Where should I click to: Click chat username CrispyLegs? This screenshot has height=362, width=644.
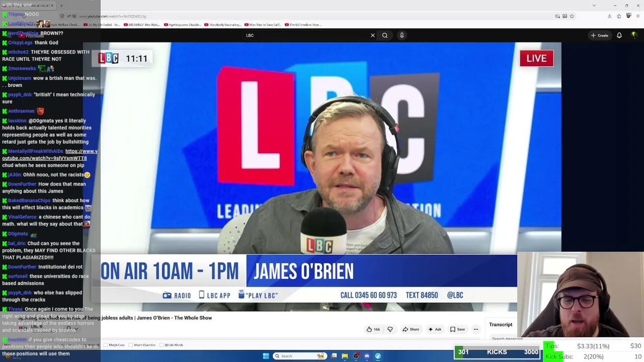point(20,43)
